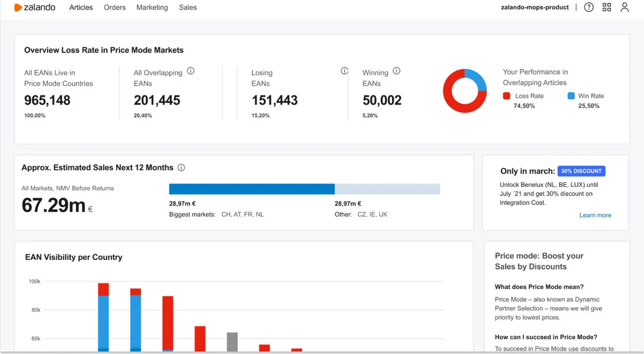This screenshot has width=644, height=354.
Task: Click the red and blue donut chart
Action: point(464,91)
